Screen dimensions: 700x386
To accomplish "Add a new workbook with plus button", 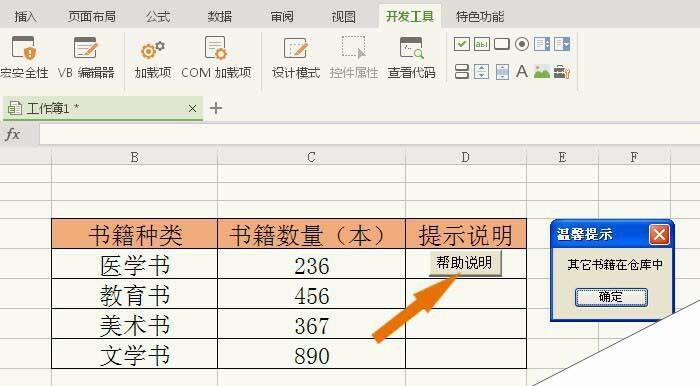I will (216, 108).
